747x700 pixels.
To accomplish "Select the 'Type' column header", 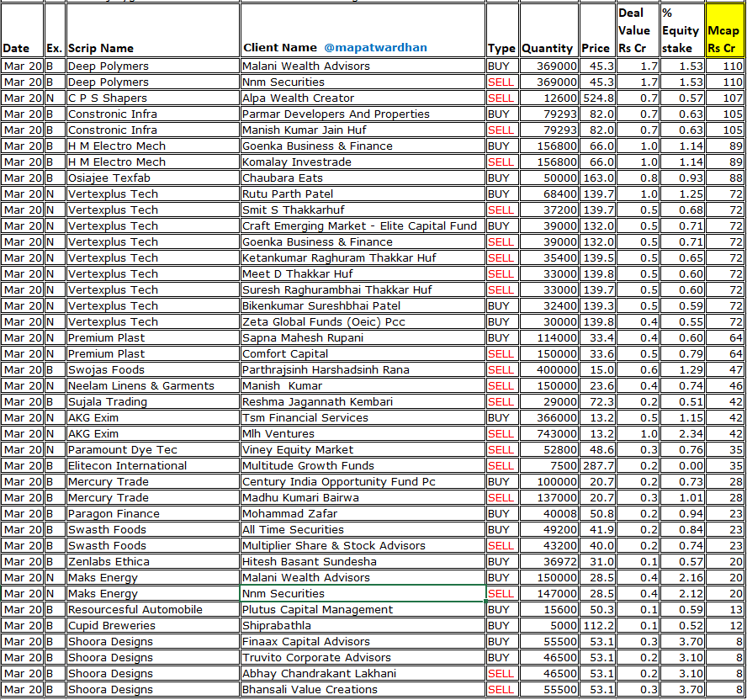I will coord(502,30).
